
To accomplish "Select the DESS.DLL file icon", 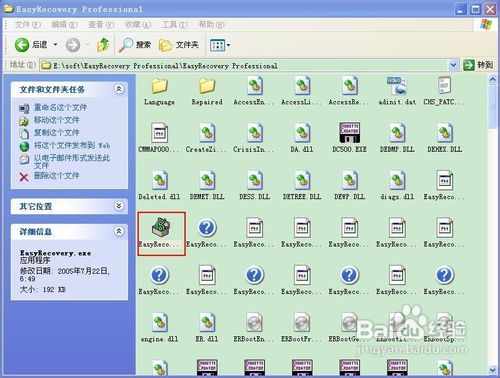I will tap(255, 180).
